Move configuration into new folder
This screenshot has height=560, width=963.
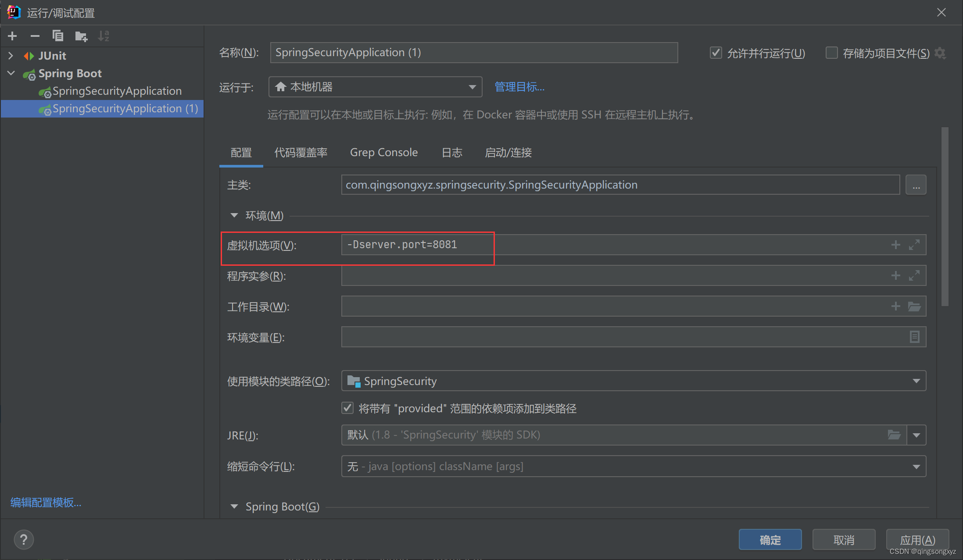(81, 36)
